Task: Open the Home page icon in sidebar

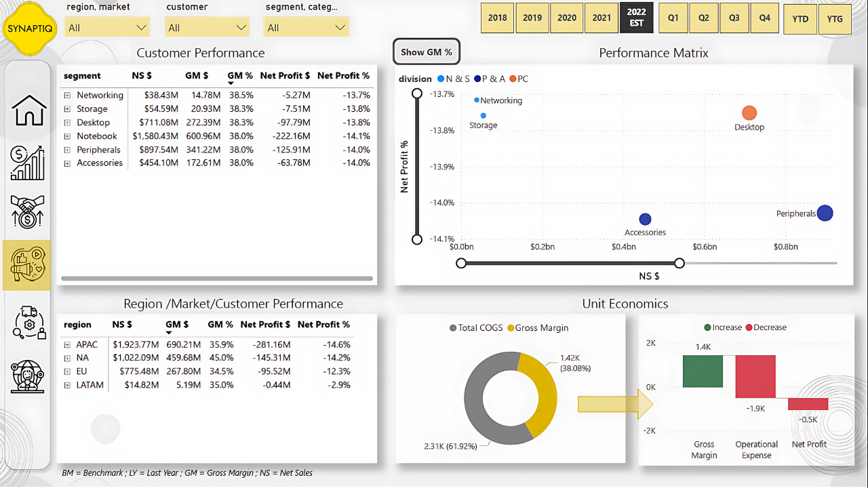Action: pos(28,110)
